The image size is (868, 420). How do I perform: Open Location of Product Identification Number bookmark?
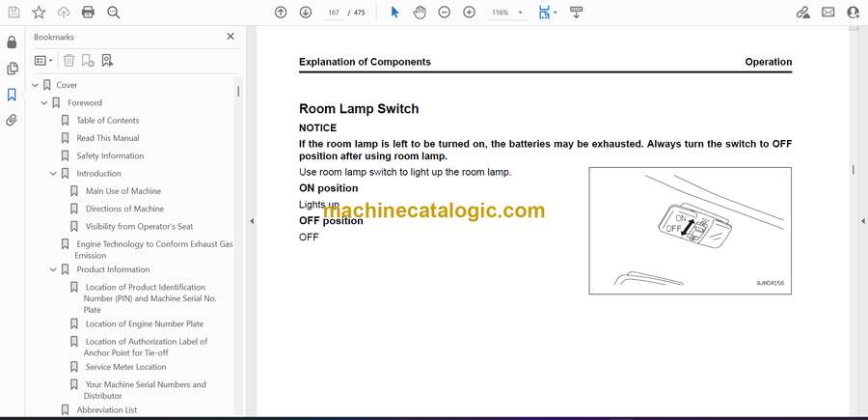pyautogui.click(x=150, y=298)
